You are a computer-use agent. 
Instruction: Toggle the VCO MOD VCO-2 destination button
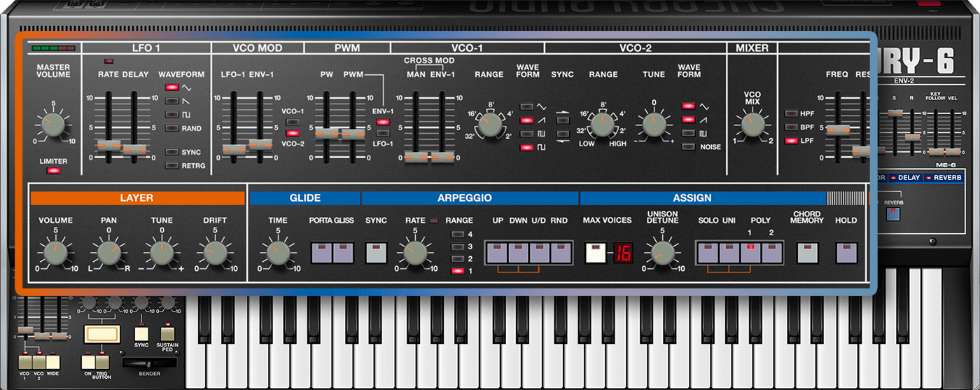click(x=293, y=132)
